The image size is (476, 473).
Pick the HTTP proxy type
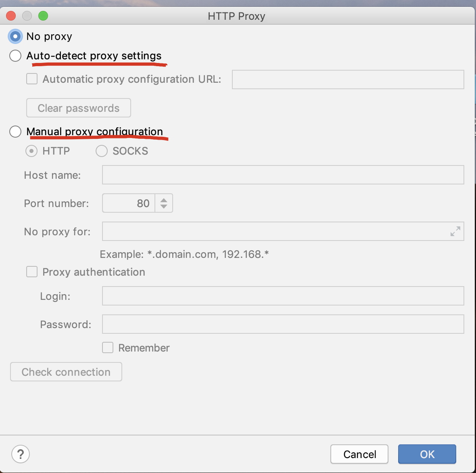click(x=31, y=151)
